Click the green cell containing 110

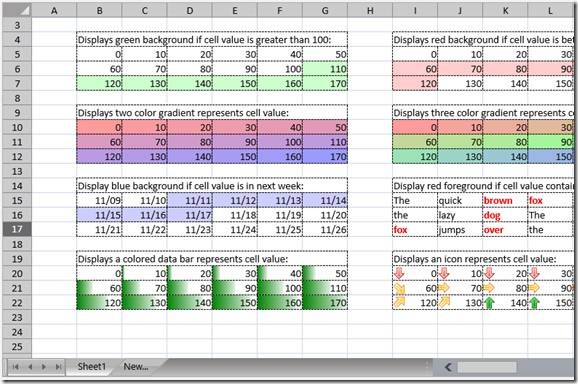click(x=325, y=69)
